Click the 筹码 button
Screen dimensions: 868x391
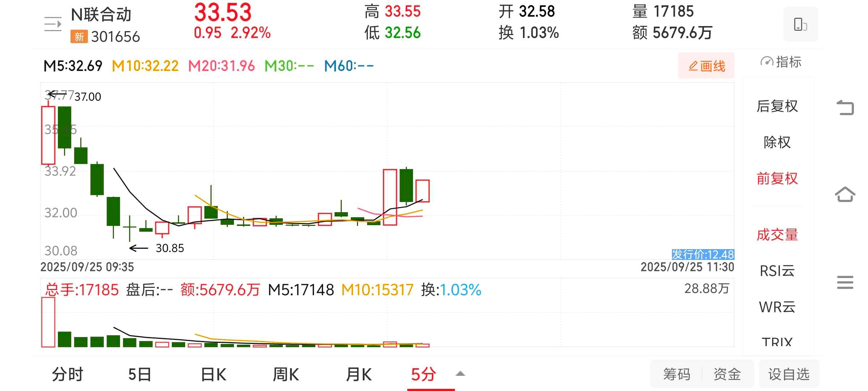[677, 374]
